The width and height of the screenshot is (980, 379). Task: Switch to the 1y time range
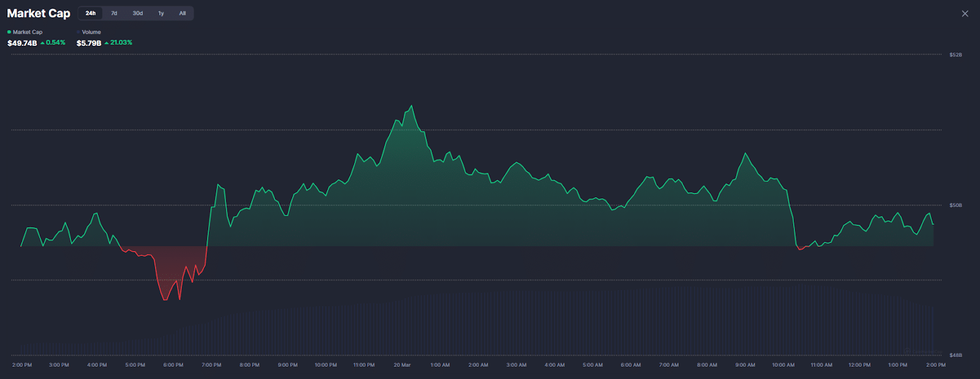(x=161, y=13)
